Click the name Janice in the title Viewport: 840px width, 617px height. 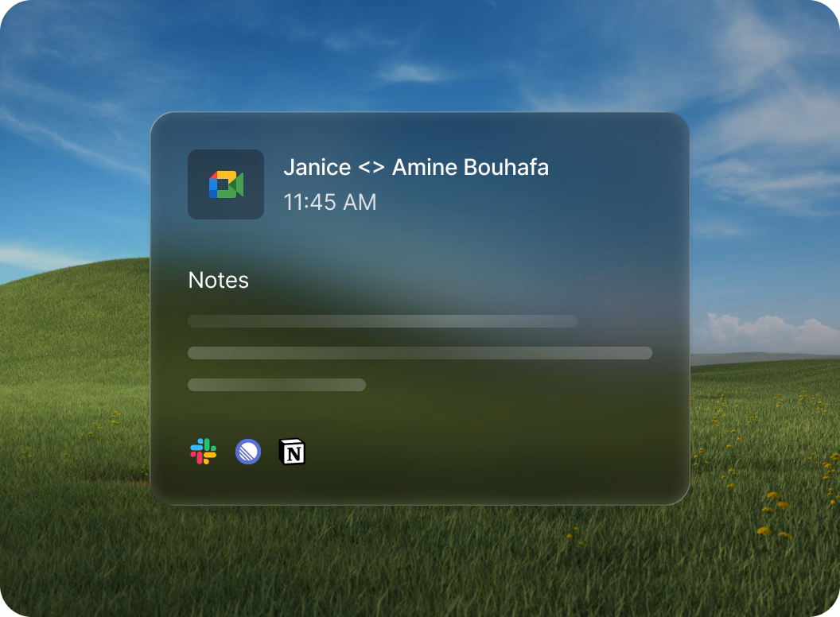(x=317, y=168)
